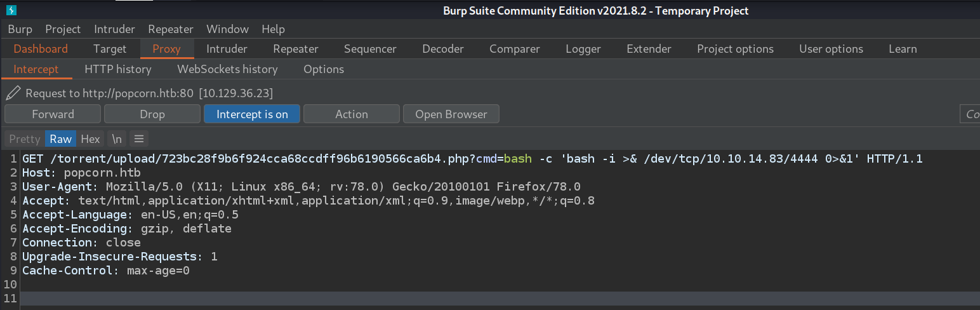The width and height of the screenshot is (980, 310).
Task: Click the Accept-Encoding: gzip, deflate line
Action: (127, 228)
